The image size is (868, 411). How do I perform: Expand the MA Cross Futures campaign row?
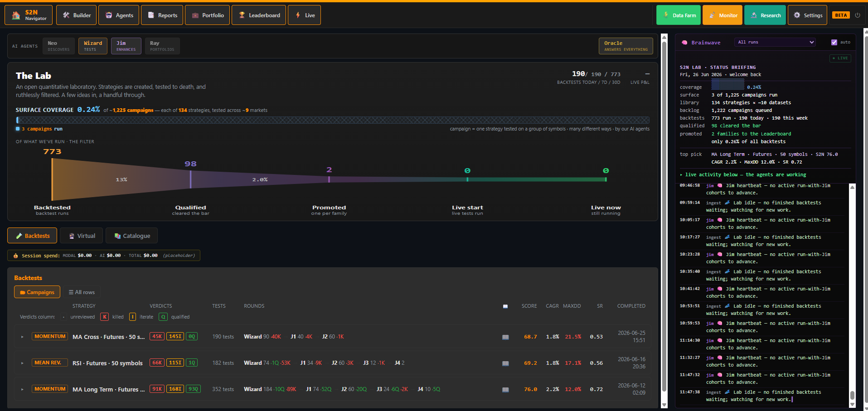(x=22, y=337)
